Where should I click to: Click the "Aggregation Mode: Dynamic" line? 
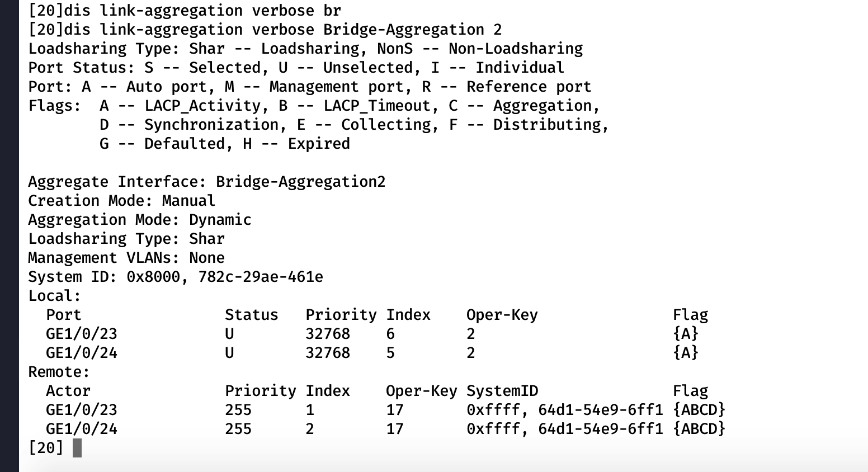(x=140, y=220)
